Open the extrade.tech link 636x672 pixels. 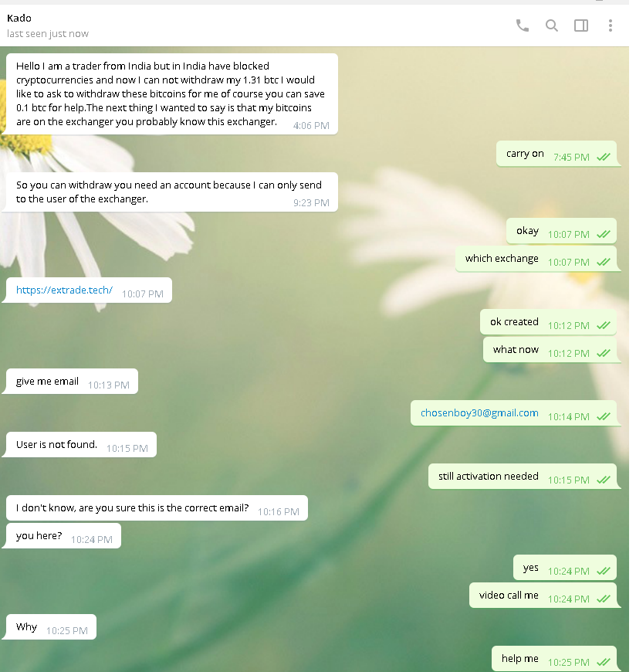[x=64, y=290]
